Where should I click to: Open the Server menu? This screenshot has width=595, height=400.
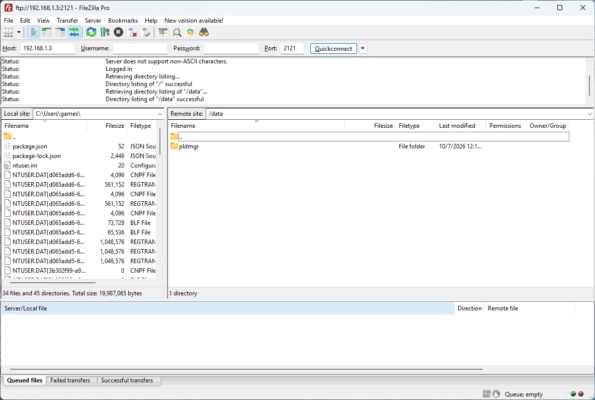(x=93, y=20)
